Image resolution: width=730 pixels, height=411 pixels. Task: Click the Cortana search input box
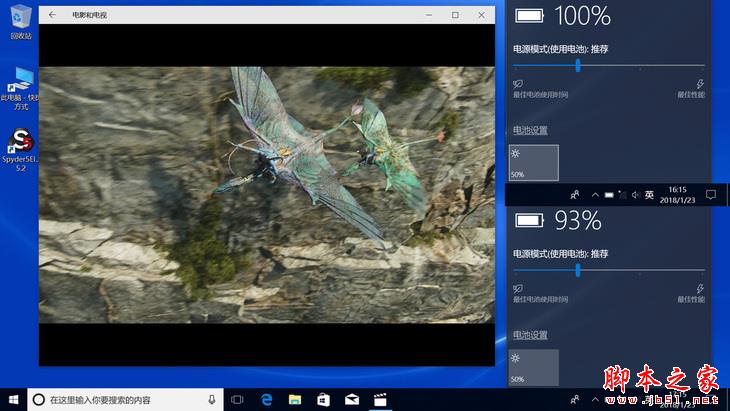click(126, 399)
